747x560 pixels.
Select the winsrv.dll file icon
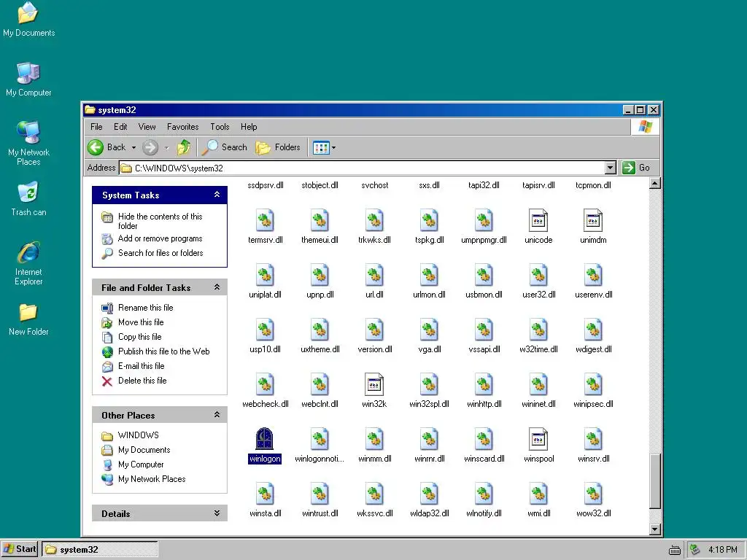point(593,439)
